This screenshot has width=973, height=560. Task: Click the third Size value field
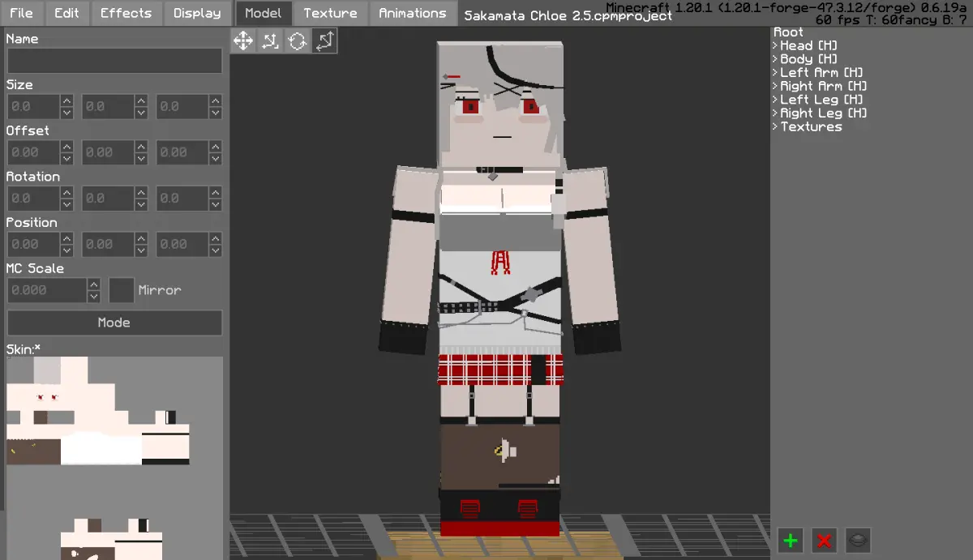pos(182,106)
